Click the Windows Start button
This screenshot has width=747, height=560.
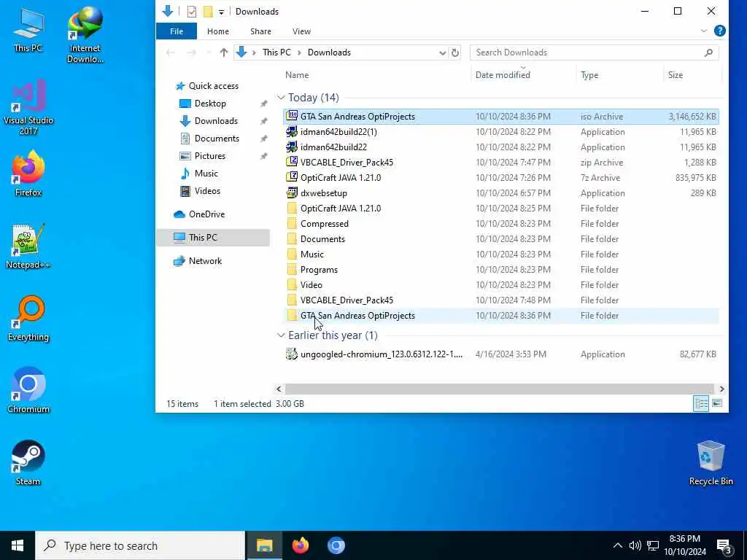click(18, 545)
